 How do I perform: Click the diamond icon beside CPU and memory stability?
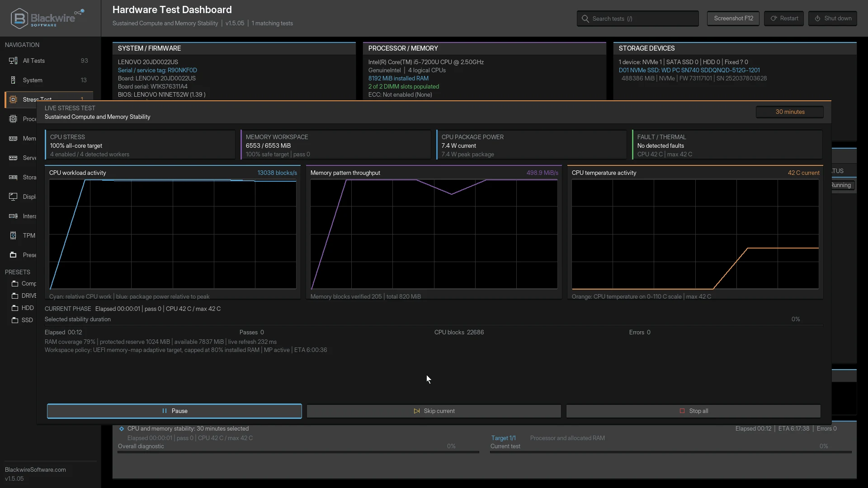click(x=121, y=429)
